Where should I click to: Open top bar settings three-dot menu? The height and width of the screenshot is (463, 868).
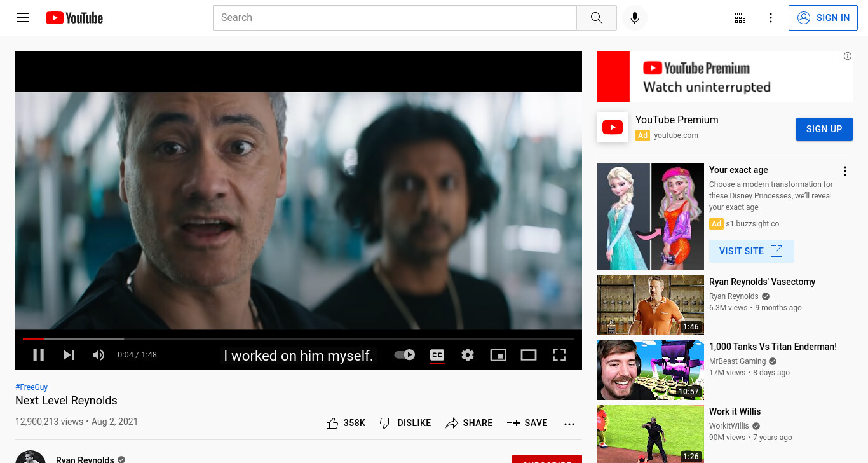pyautogui.click(x=771, y=18)
